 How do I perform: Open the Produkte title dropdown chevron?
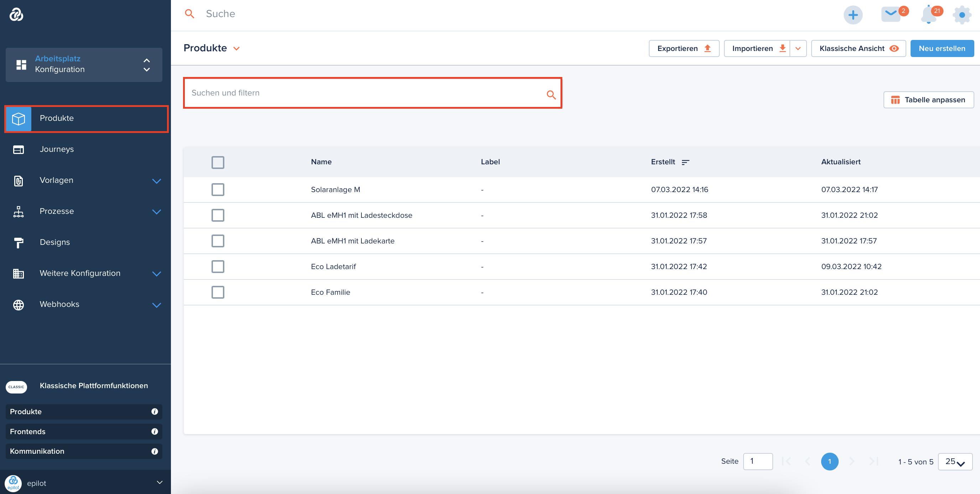click(x=236, y=49)
